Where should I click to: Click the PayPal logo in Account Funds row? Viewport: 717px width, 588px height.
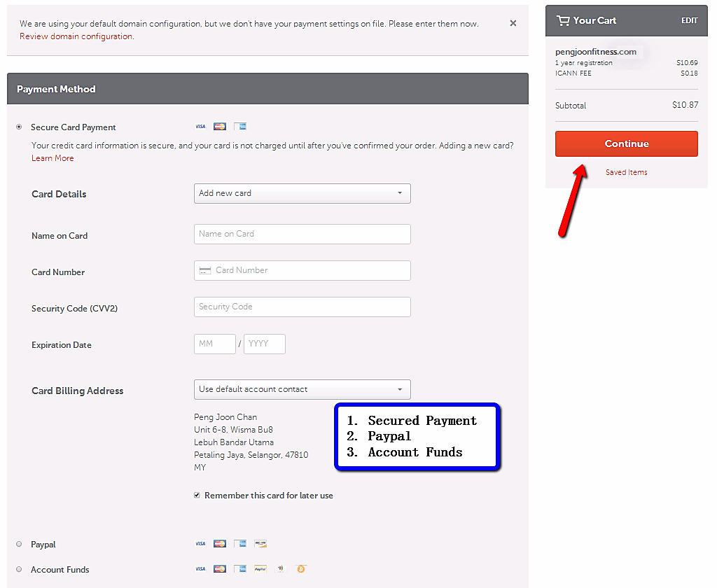click(x=260, y=569)
